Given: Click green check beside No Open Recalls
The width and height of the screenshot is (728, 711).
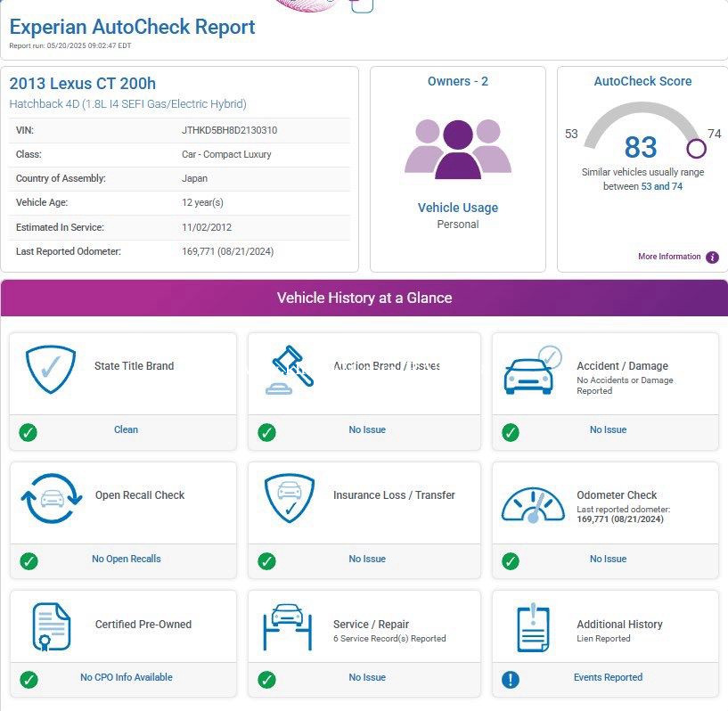Looking at the screenshot, I should tap(29, 561).
